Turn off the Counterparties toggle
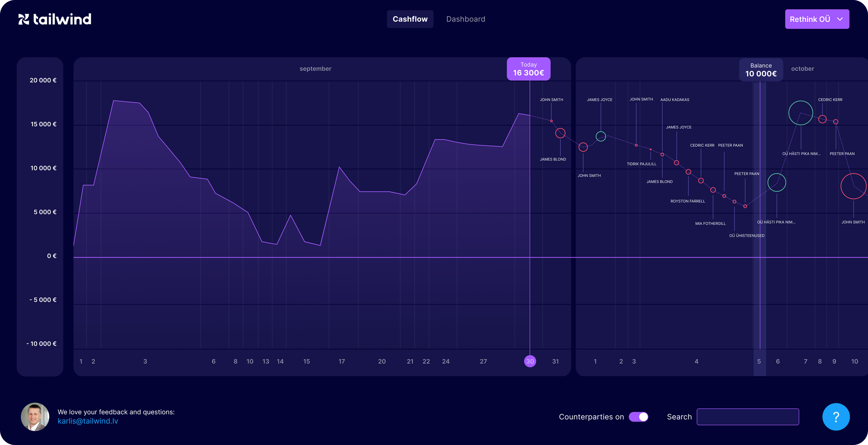Viewport: 868px width, 445px height. [638, 417]
